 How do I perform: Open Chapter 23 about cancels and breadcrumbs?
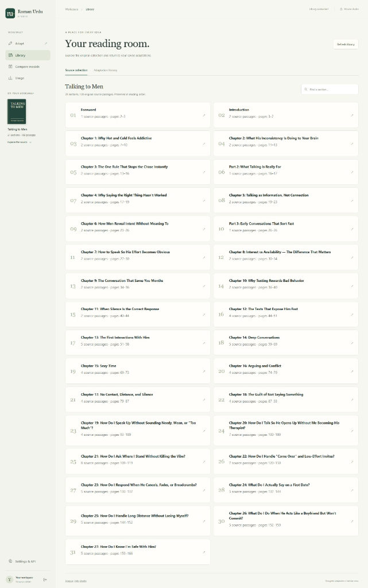tap(138, 490)
